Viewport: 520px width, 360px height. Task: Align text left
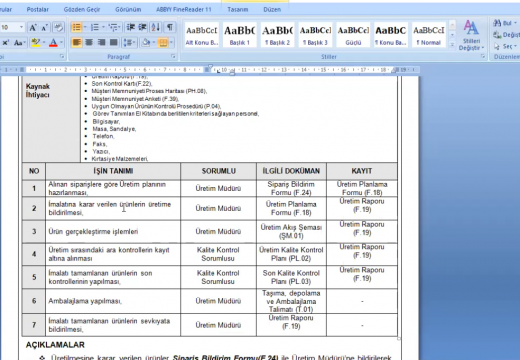pyautogui.click(x=76, y=43)
